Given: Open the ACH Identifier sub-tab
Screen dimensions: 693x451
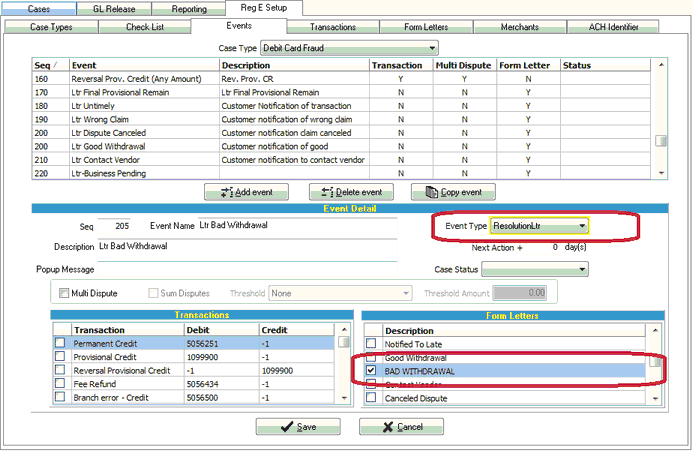Looking at the screenshot, I should [613, 27].
